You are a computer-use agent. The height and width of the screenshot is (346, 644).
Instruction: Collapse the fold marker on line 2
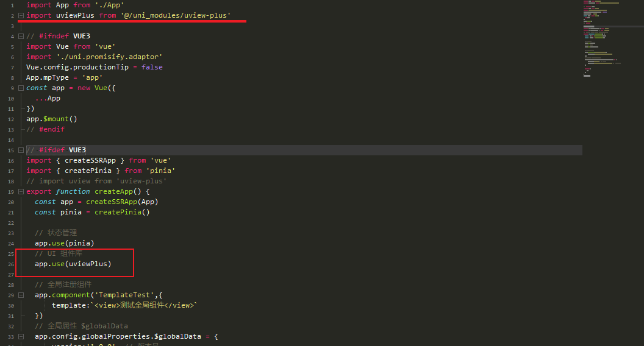tap(22, 15)
